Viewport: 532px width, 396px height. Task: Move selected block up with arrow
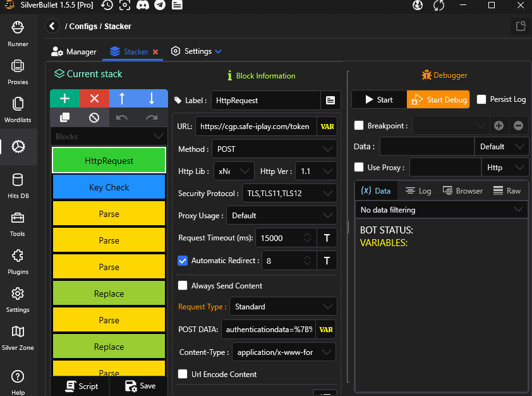[x=123, y=99]
